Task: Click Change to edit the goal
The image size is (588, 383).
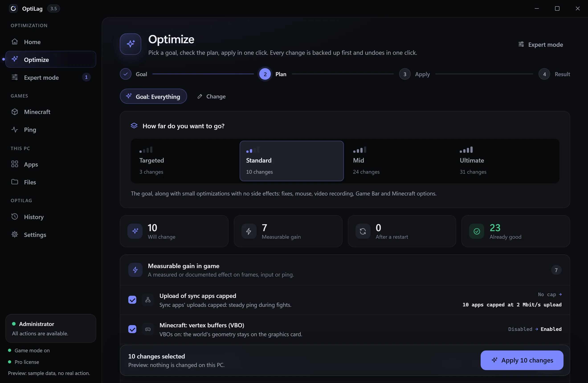Action: 212,96
